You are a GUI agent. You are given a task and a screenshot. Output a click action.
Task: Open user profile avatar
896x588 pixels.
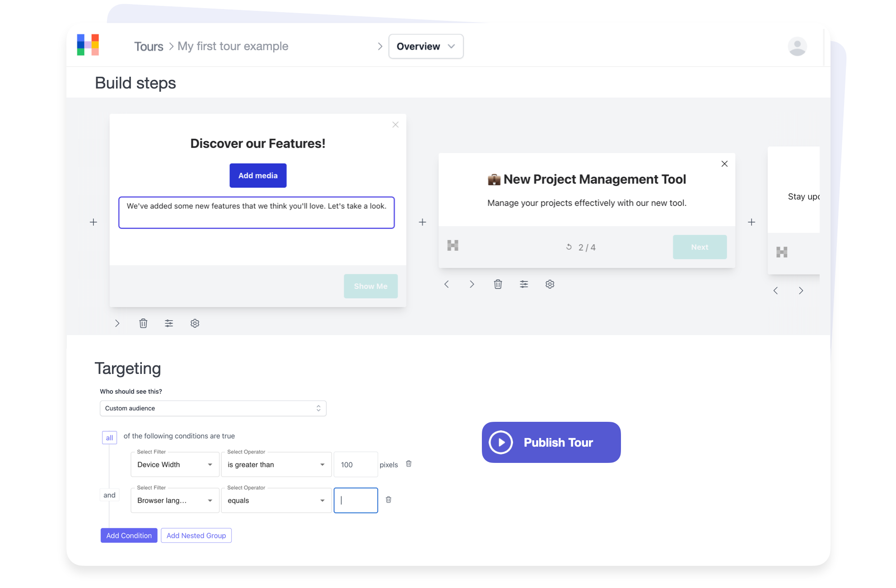pyautogui.click(x=797, y=46)
